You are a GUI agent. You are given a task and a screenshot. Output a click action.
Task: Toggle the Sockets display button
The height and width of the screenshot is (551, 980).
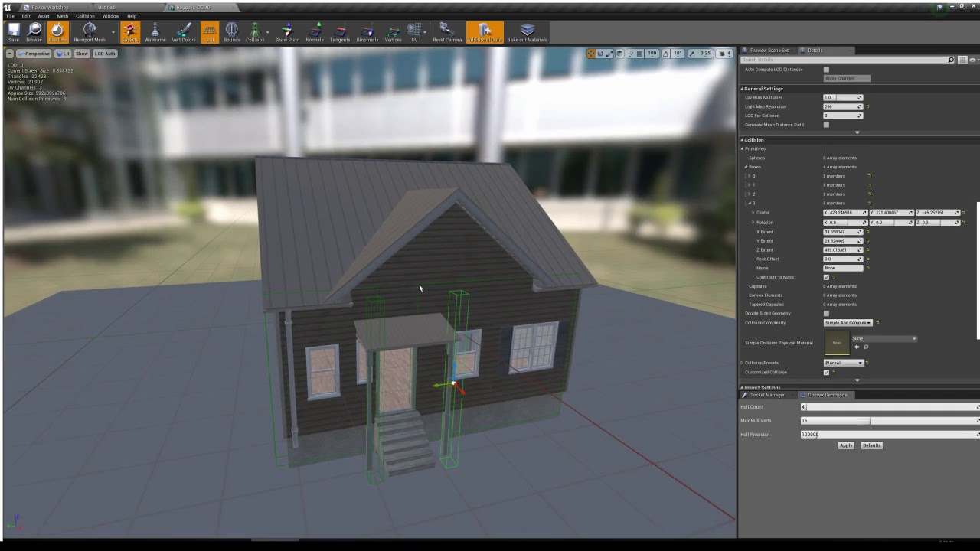(130, 32)
